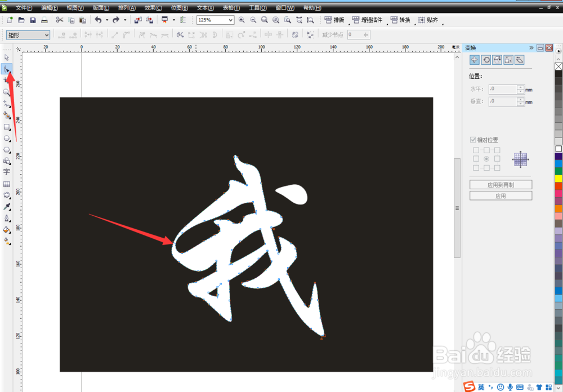Click the 应用 apply button
563x392 pixels.
501,196
